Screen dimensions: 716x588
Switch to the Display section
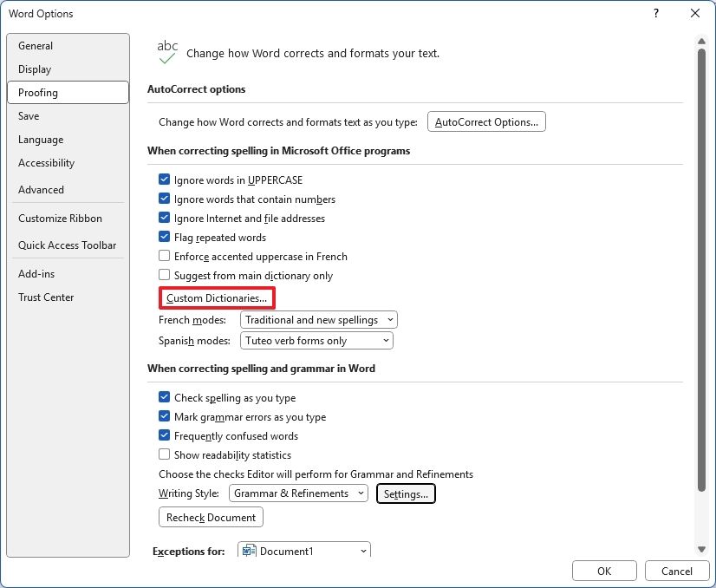coord(35,69)
